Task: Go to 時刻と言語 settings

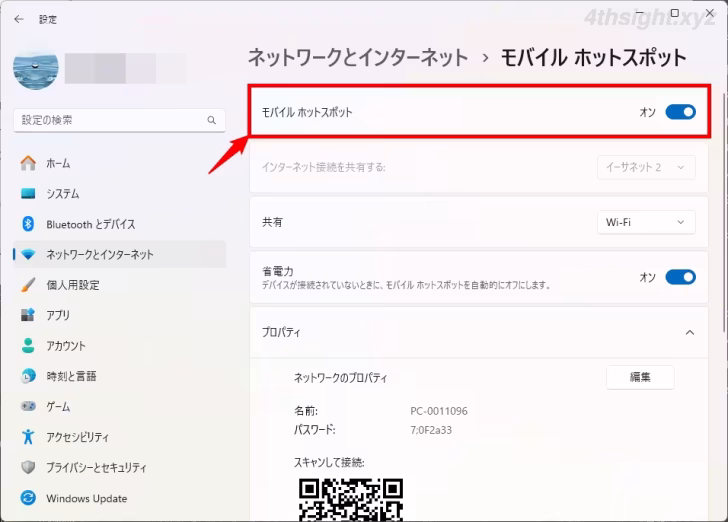Action: tap(119, 376)
